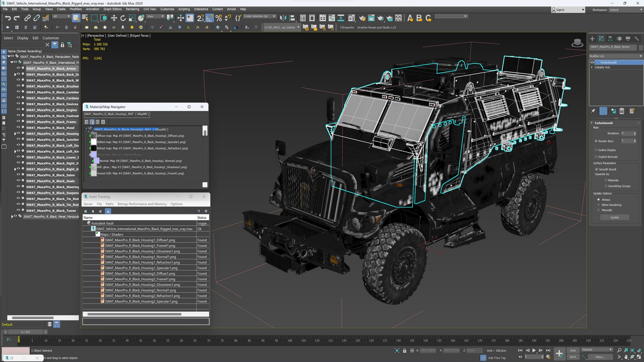Open the Selected key filter dropdown
The image size is (644, 362).
tap(597, 350)
